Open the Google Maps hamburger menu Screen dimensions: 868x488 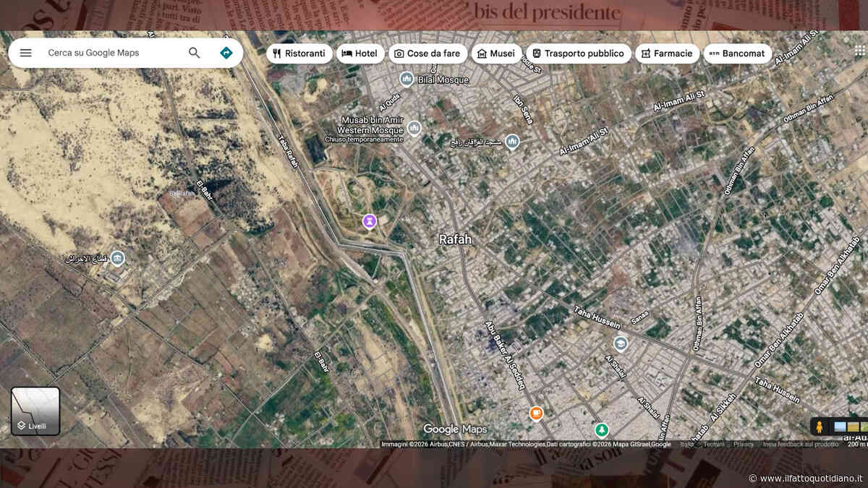(25, 53)
